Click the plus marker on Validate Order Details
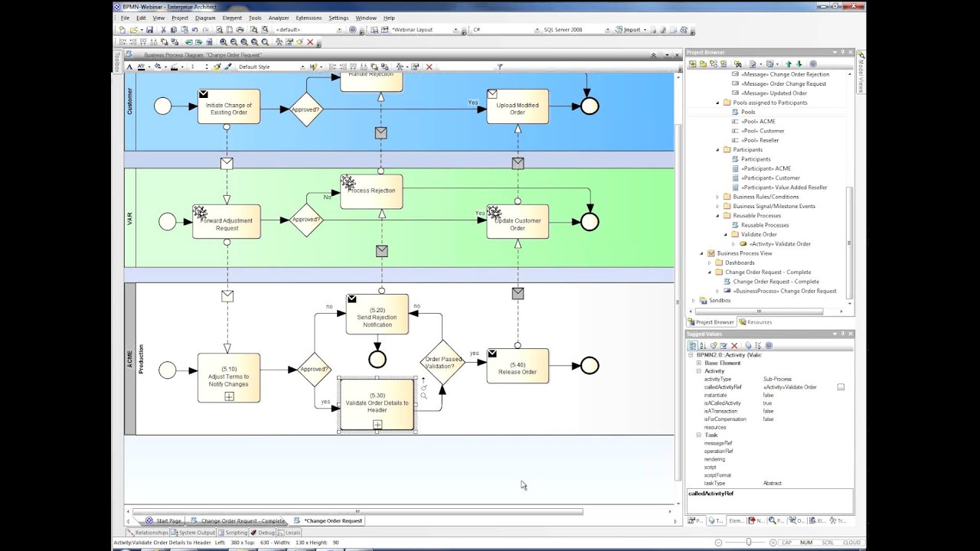The image size is (980, 551). 377,425
